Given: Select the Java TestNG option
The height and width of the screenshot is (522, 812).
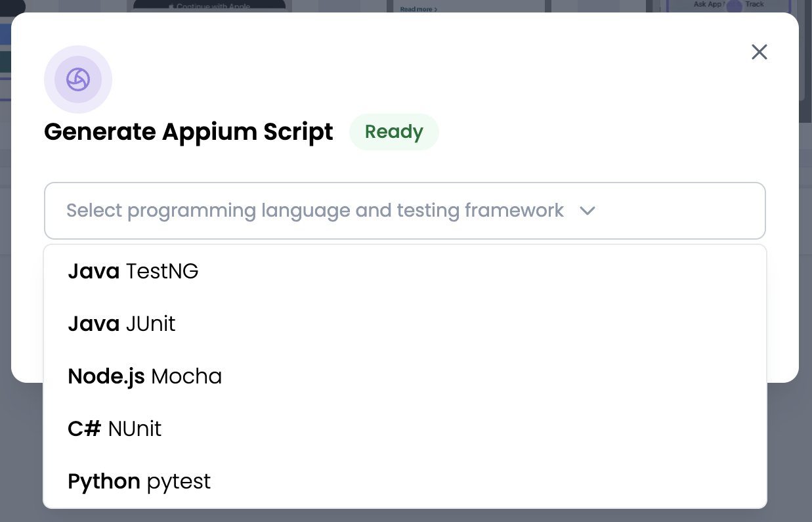Looking at the screenshot, I should pos(405,271).
